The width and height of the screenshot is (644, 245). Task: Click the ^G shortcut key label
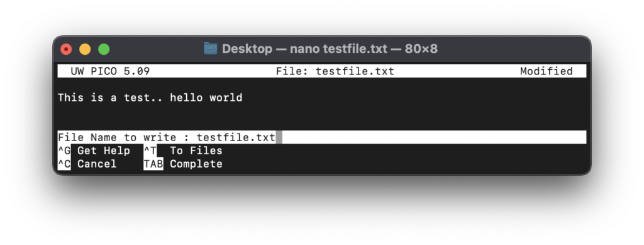[x=64, y=151]
